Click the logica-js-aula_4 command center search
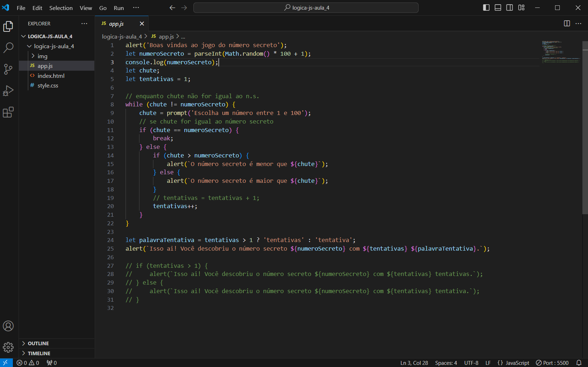Image resolution: width=588 pixels, height=367 pixels. tap(306, 8)
